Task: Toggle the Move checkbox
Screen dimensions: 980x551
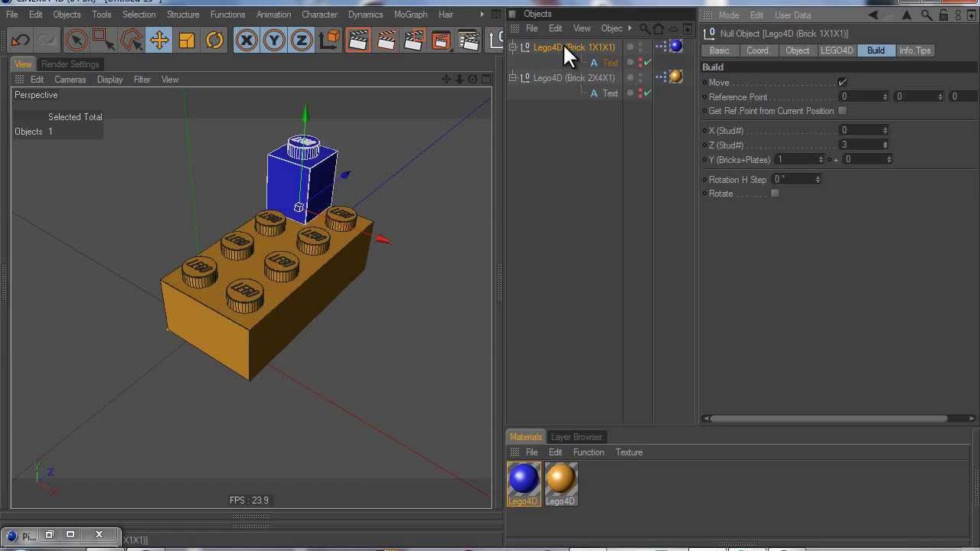Action: (842, 83)
